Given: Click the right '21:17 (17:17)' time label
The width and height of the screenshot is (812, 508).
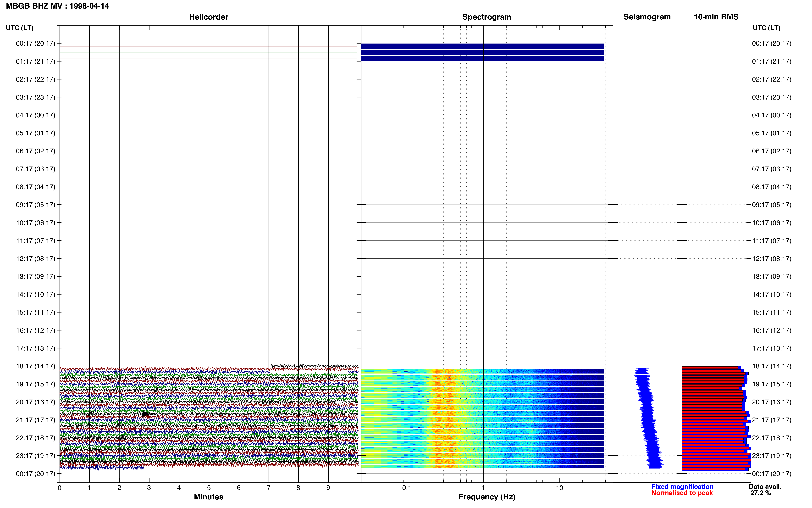Looking at the screenshot, I should coord(772,420).
